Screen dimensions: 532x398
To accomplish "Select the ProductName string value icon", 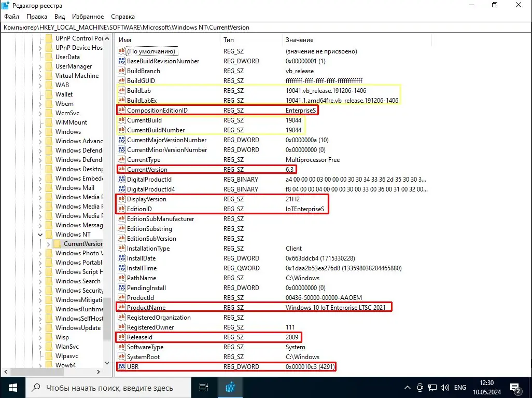I will pyautogui.click(x=121, y=307).
